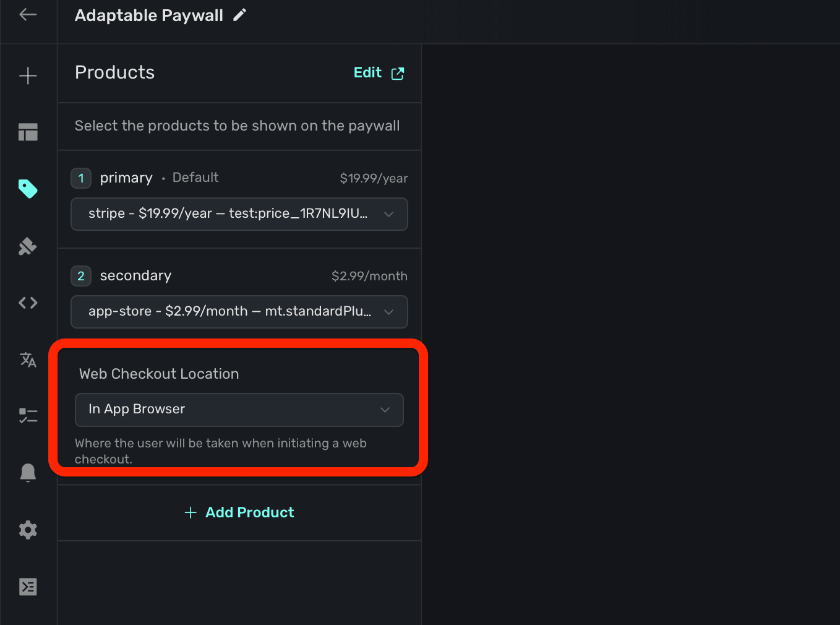Click the back arrow icon
840x625 pixels.
click(x=28, y=15)
